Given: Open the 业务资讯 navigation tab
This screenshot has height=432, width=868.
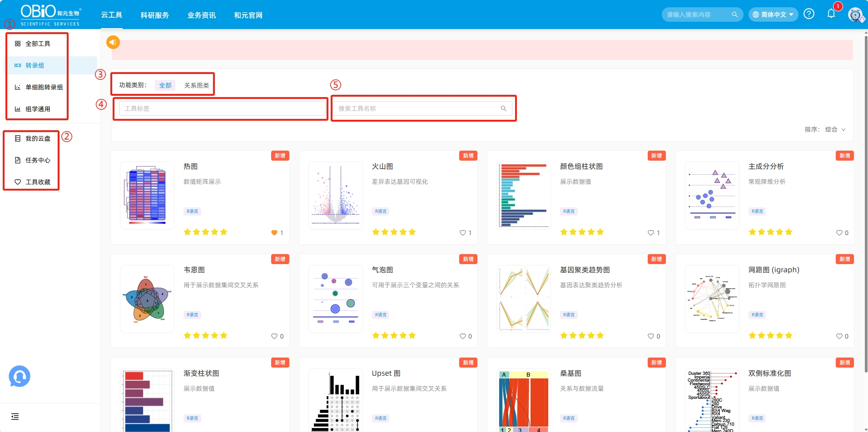Looking at the screenshot, I should click(x=201, y=15).
